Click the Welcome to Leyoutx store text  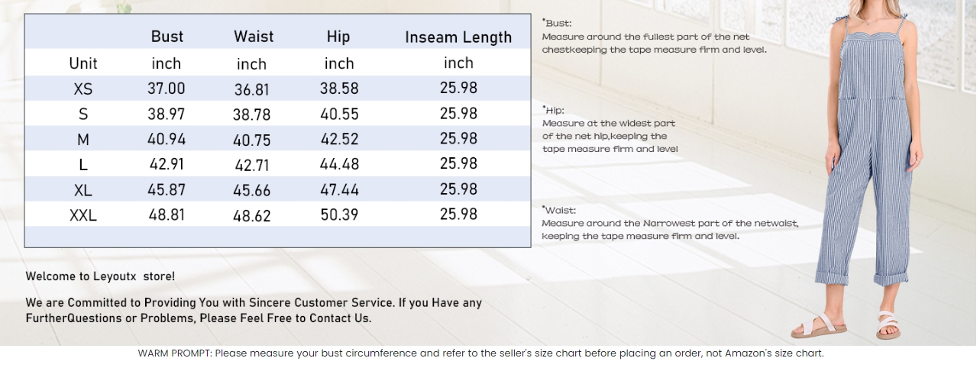click(100, 276)
